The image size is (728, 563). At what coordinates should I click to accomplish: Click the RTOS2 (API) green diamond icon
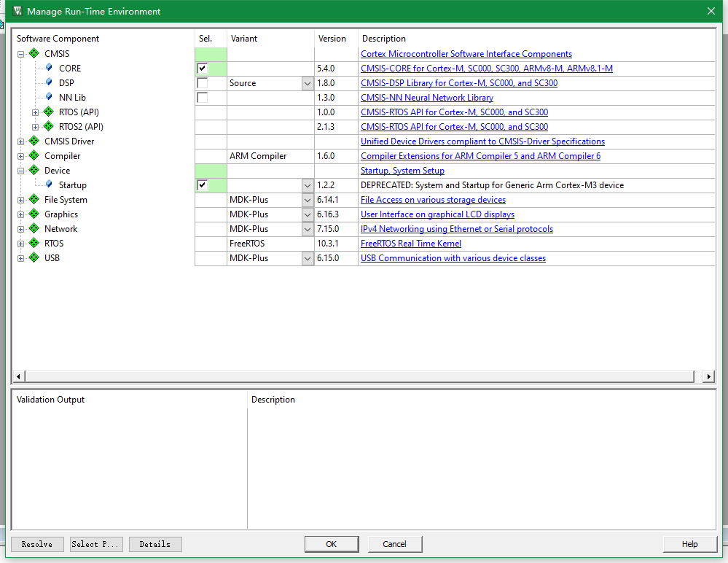click(49, 126)
